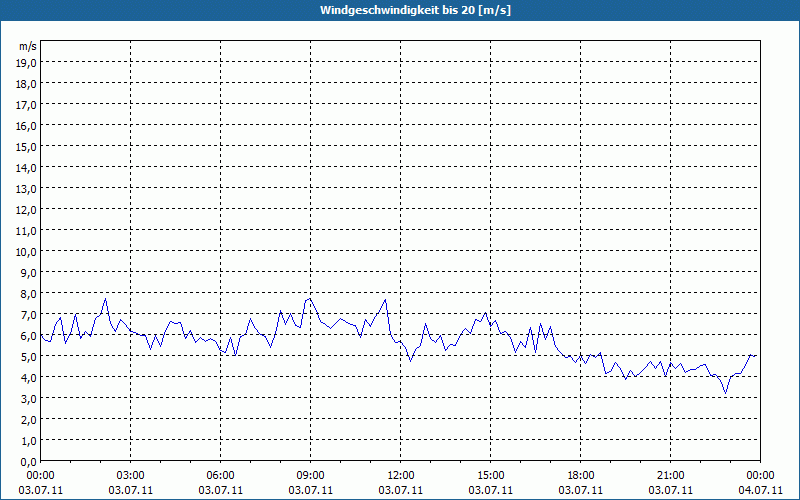The image size is (800, 500).
Task: Pick the '0,0' y-axis label
Action: coord(29,462)
